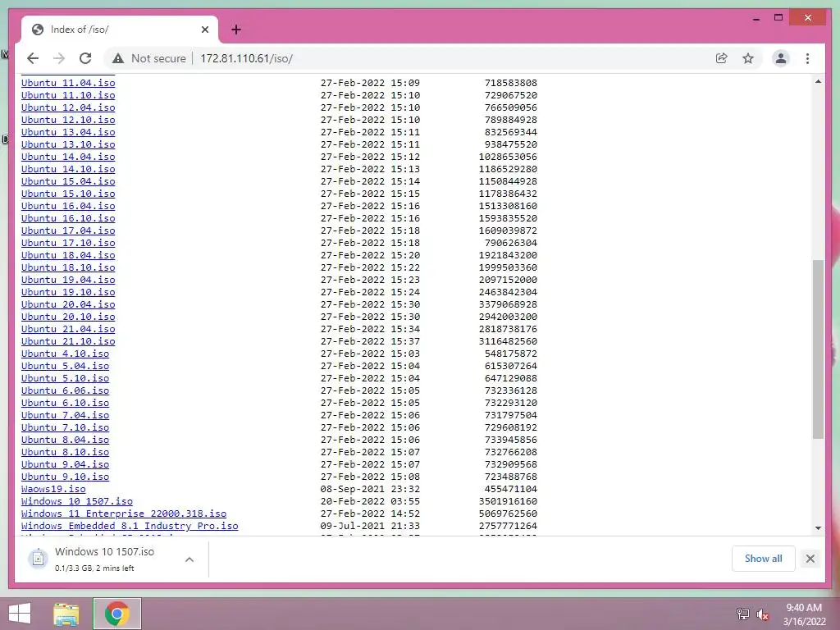
Task: Click the taskbar clock showing 9:40 AM
Action: click(804, 614)
